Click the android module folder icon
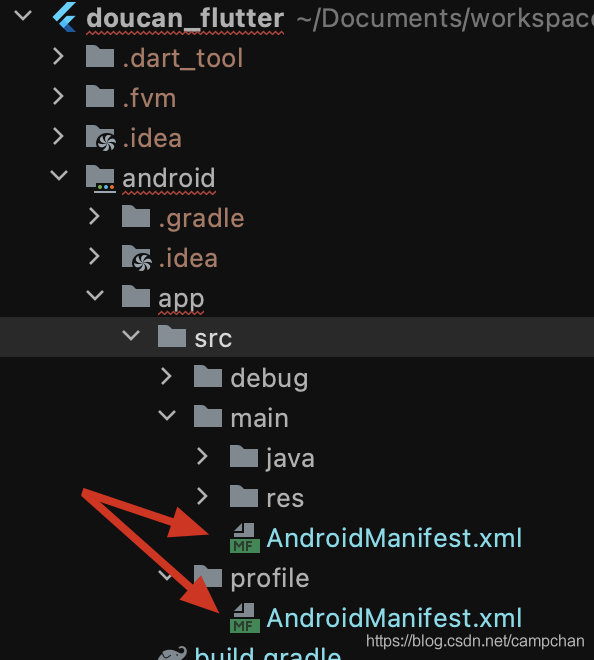The width and height of the screenshot is (594, 660). tap(100, 179)
